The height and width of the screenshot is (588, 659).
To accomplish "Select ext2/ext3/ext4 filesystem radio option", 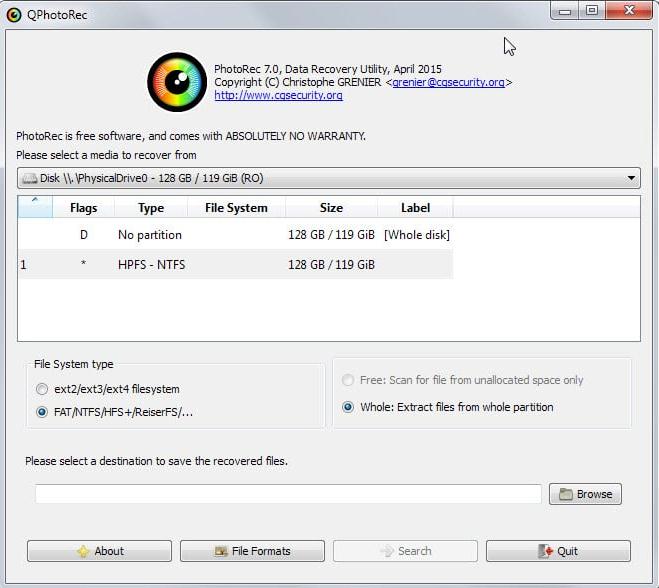I will tap(41, 389).
